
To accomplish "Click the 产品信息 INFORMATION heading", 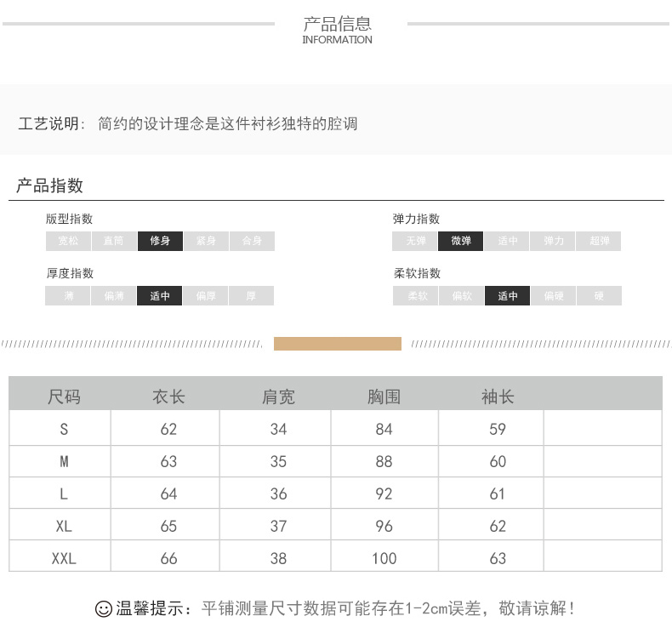I will (x=338, y=30).
